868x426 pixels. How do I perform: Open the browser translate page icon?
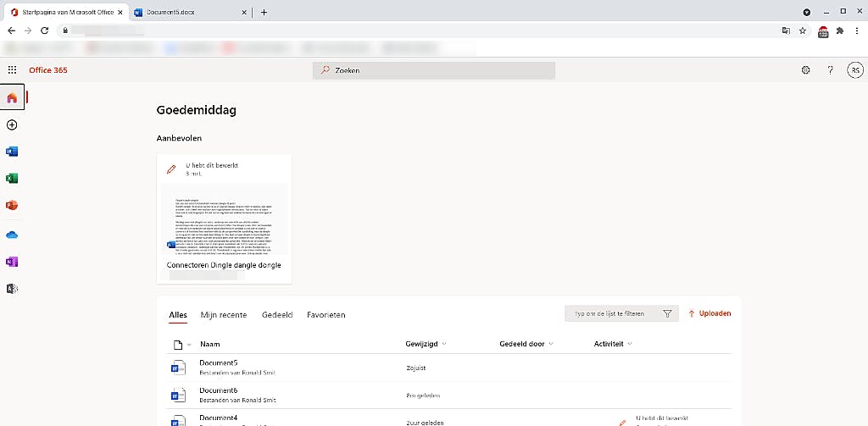pyautogui.click(x=786, y=31)
